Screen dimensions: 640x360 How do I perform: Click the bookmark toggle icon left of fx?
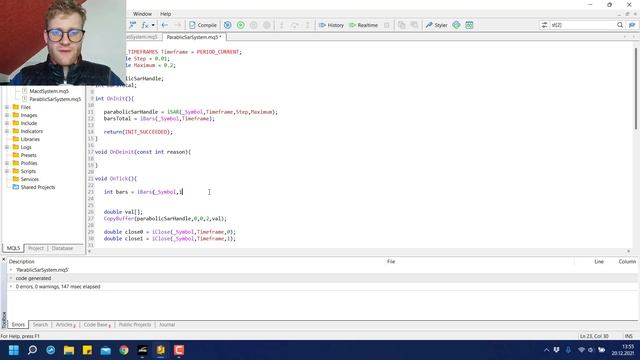point(132,25)
